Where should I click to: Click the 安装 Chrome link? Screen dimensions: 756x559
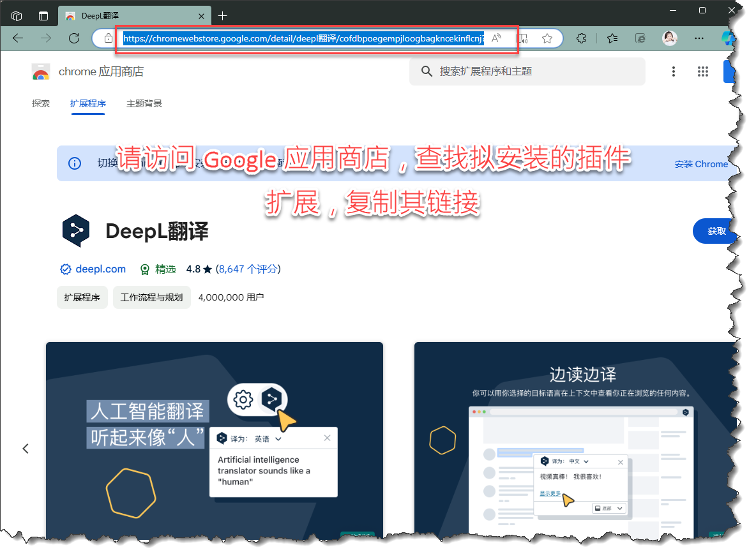coord(701,164)
